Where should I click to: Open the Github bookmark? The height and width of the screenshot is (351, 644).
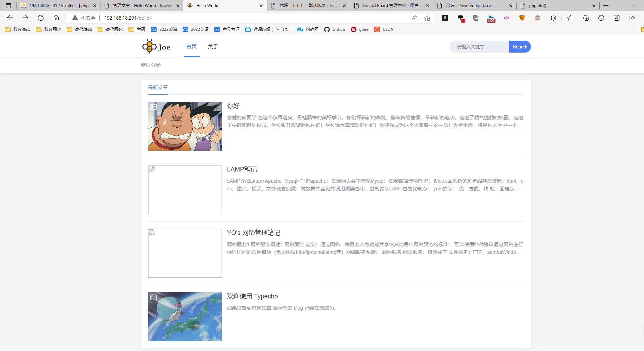pos(334,29)
